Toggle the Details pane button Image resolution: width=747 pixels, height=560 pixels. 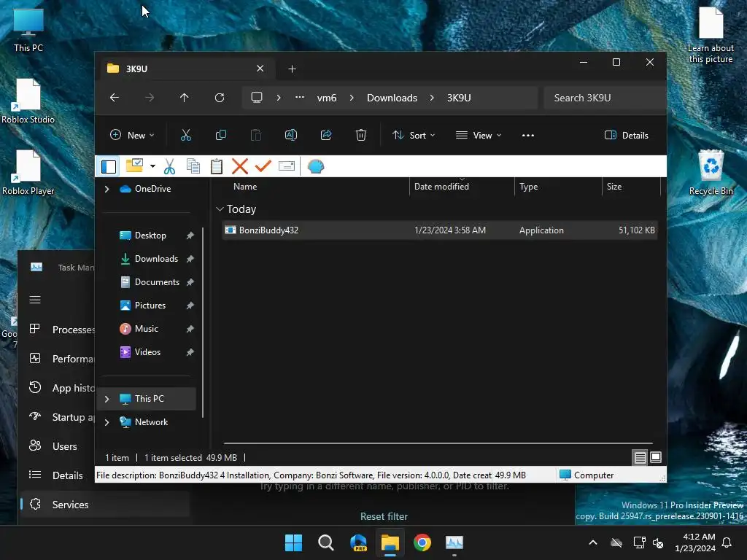626,135
